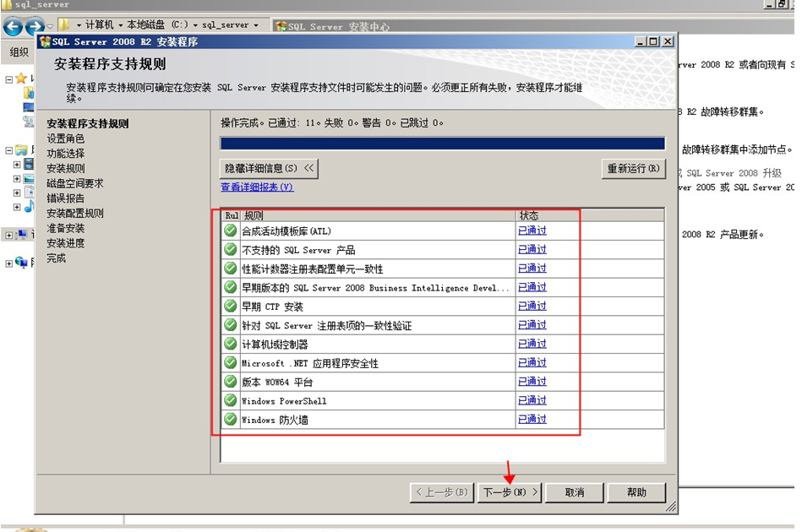Click the computer icon in Explorer tree
This screenshot has height=532, width=802.
pos(21,235)
